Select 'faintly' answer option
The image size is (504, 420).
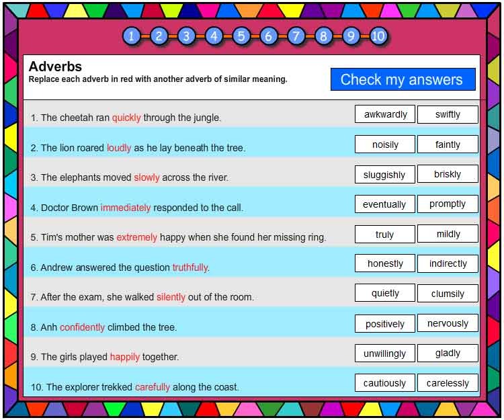[448, 144]
